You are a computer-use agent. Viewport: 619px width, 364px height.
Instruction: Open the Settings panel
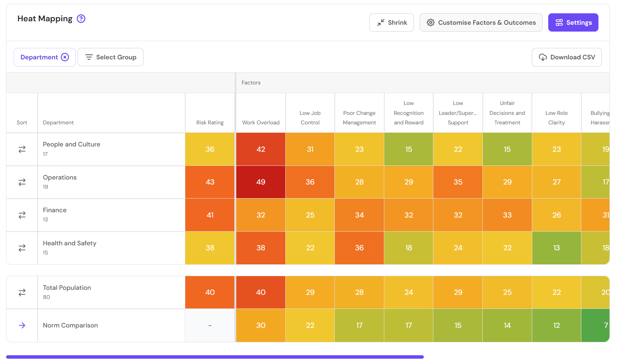click(573, 22)
